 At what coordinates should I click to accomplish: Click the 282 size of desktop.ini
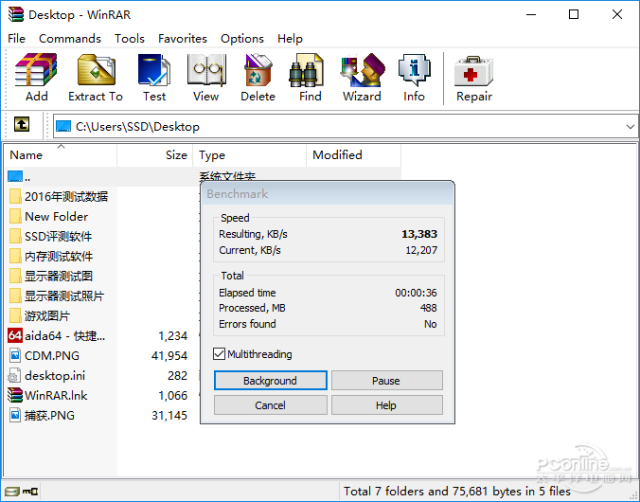pos(178,375)
